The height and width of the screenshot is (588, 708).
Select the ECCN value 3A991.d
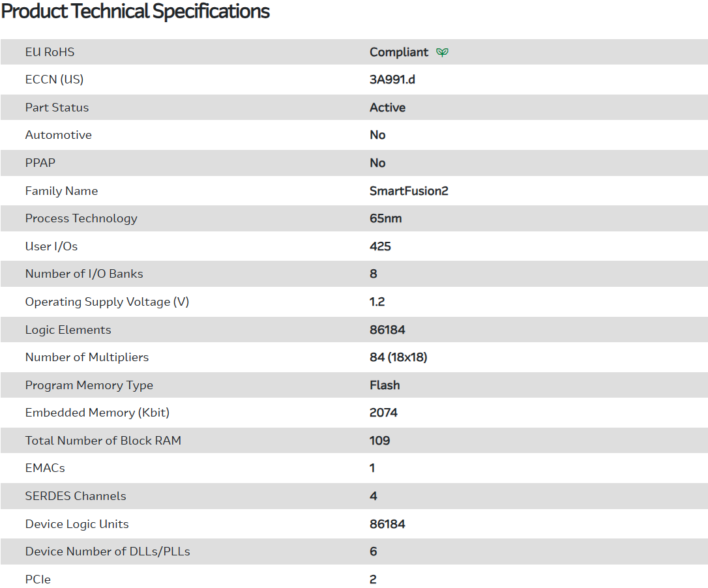[x=392, y=80]
